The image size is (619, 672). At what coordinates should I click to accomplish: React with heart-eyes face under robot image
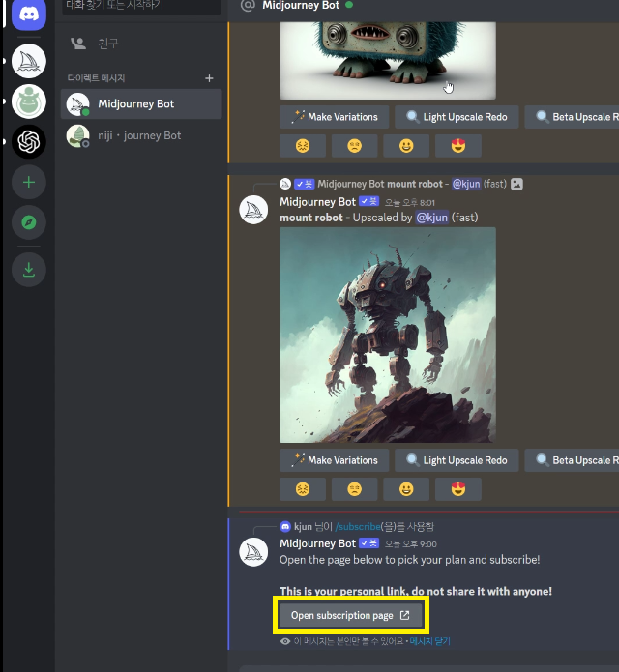pos(458,489)
